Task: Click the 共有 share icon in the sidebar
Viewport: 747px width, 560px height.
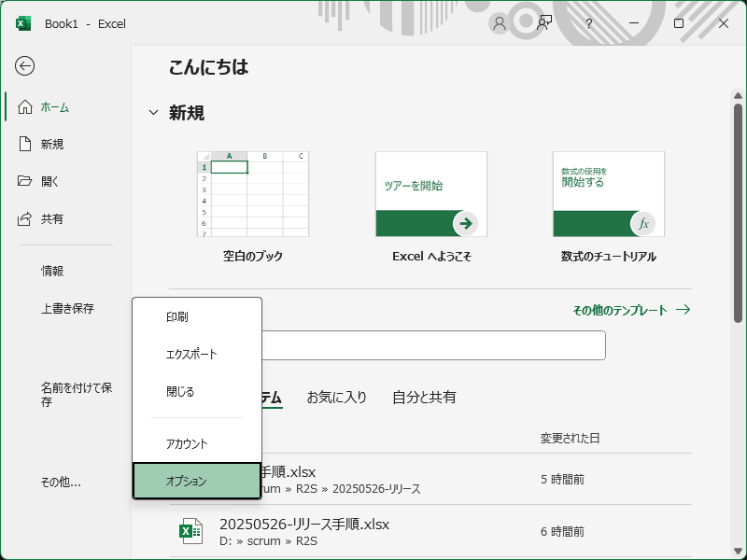Action: (25, 218)
